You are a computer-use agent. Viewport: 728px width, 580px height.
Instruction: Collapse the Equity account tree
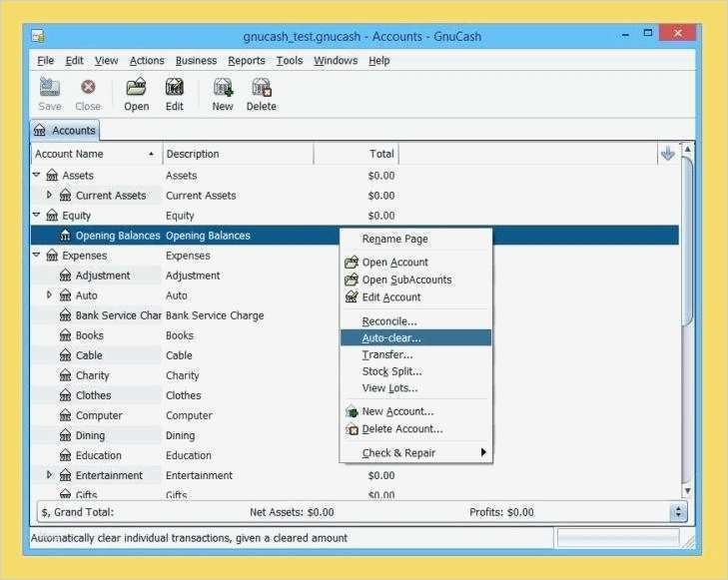[37, 215]
